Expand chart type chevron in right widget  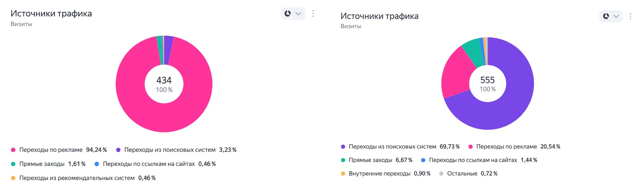[616, 16]
